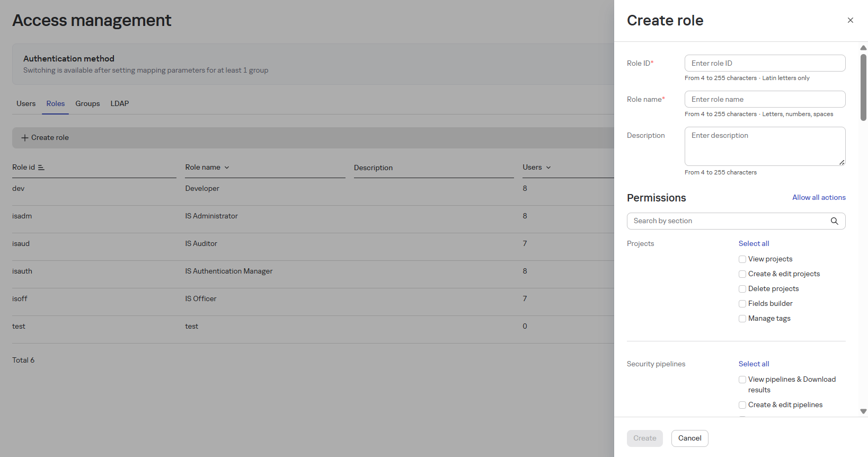
Task: Click the Role id sort icon
Action: click(41, 168)
